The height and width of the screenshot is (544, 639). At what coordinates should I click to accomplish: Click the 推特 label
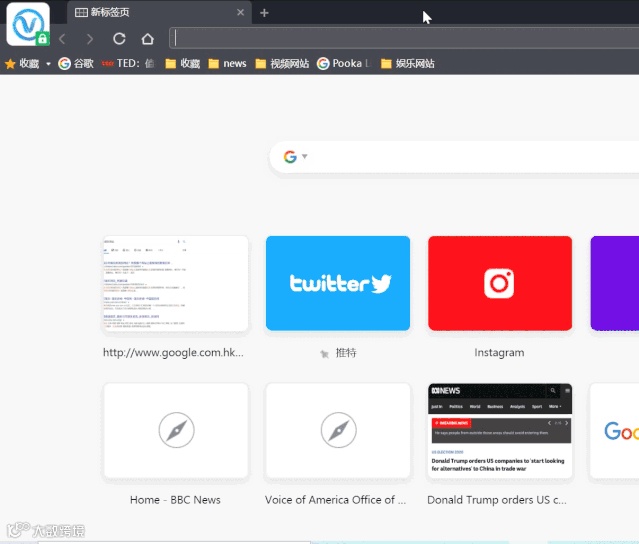tap(346, 352)
